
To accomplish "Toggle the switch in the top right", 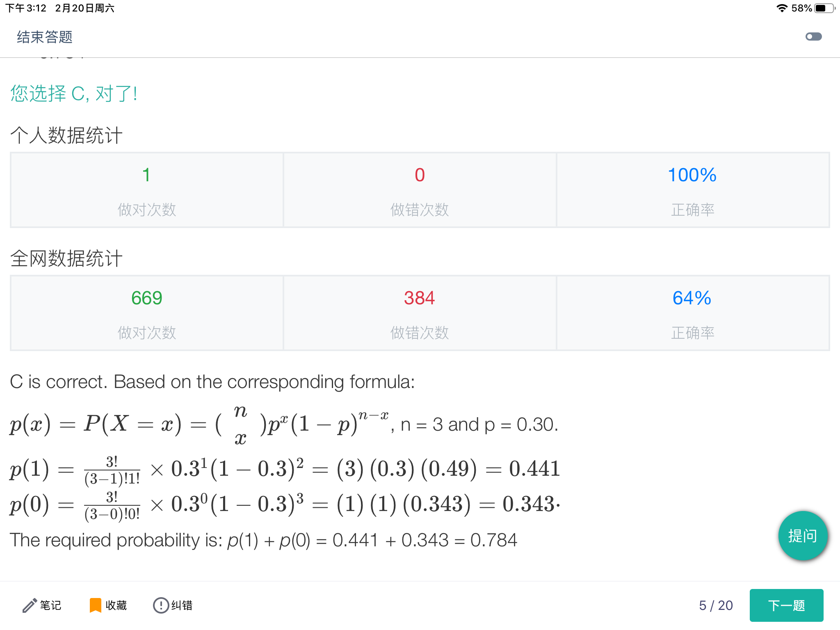I will pos(814,37).
